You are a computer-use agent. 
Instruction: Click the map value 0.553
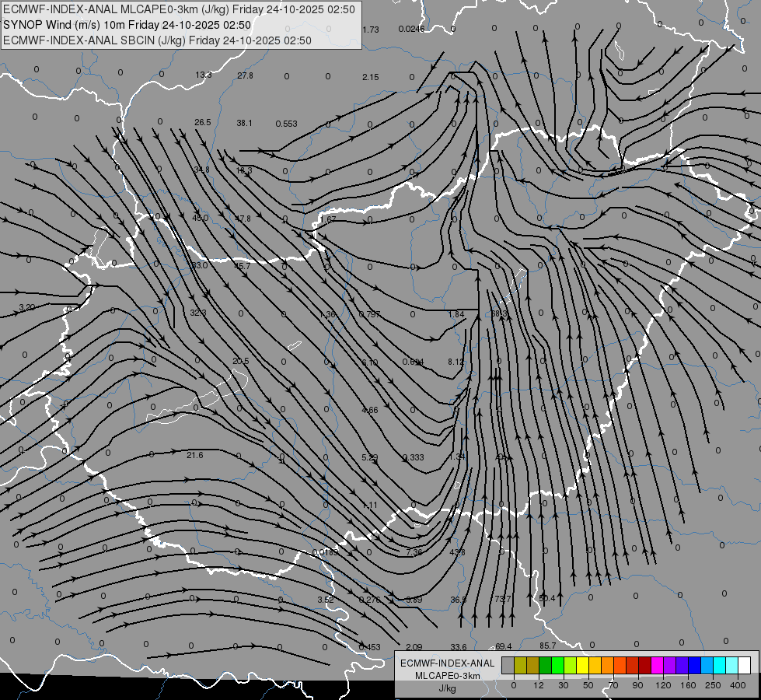pyautogui.click(x=286, y=124)
